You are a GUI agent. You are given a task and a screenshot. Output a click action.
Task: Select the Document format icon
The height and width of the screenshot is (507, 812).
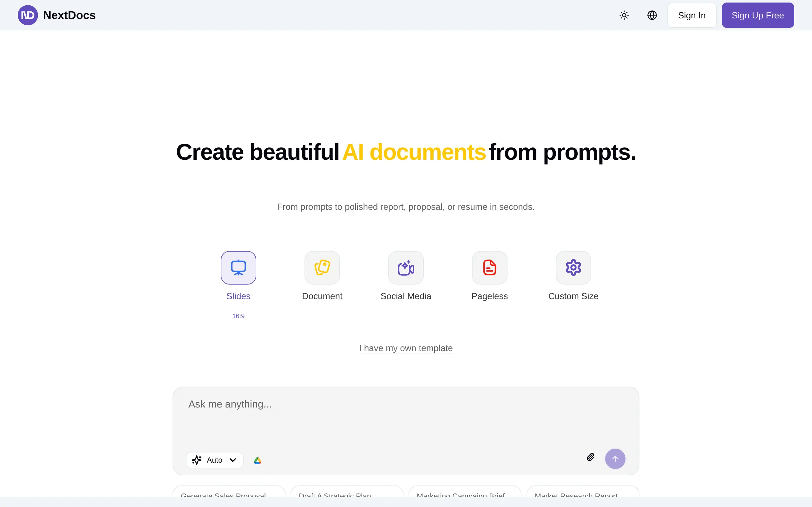[x=322, y=267]
